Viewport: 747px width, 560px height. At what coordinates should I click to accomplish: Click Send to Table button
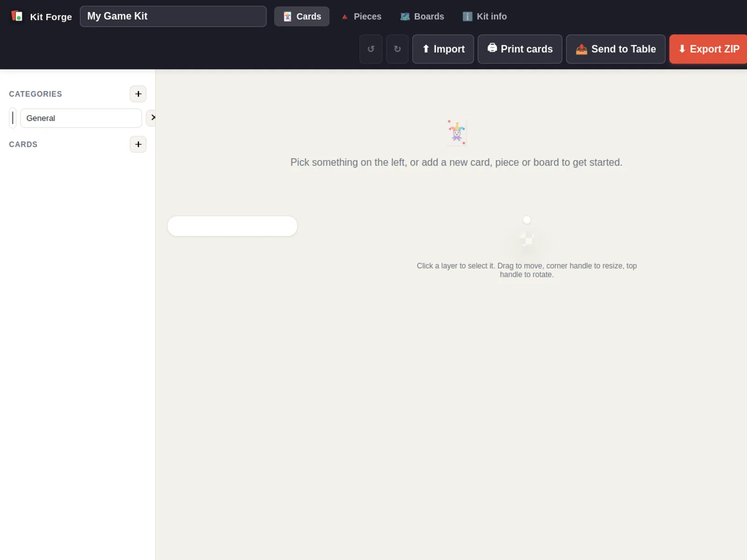tap(616, 49)
